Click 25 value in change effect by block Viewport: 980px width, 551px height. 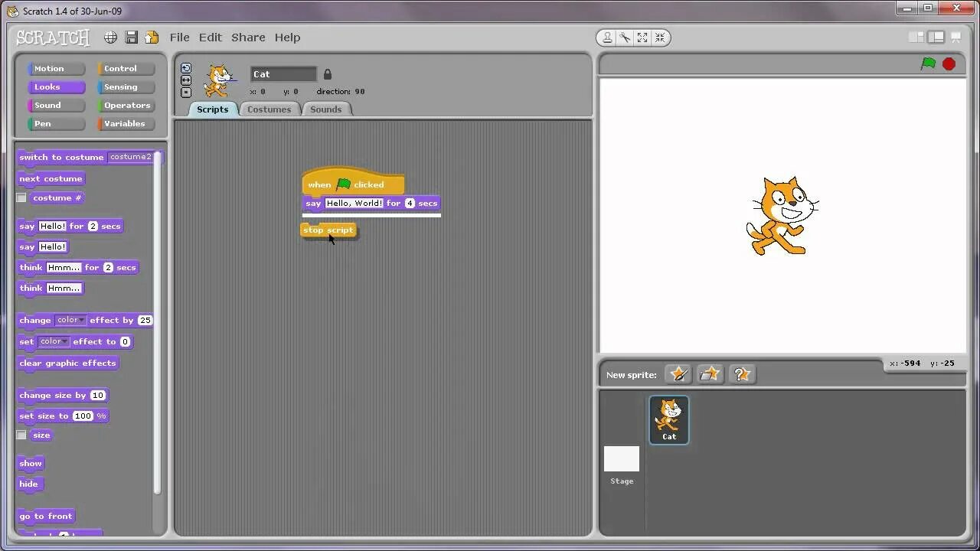145,321
